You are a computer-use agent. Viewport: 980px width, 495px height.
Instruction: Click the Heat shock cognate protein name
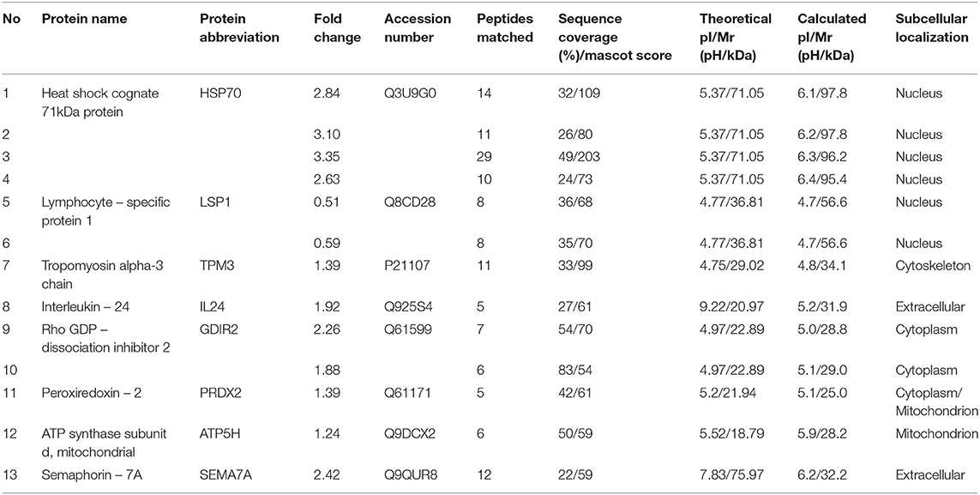(x=100, y=102)
